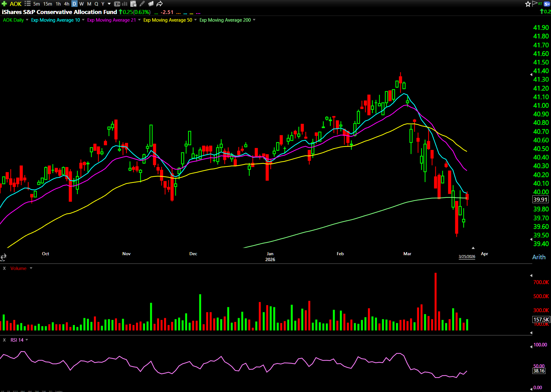Switch the chart to the Weekly timeframe
This screenshot has width=551, height=392.
coord(81,4)
